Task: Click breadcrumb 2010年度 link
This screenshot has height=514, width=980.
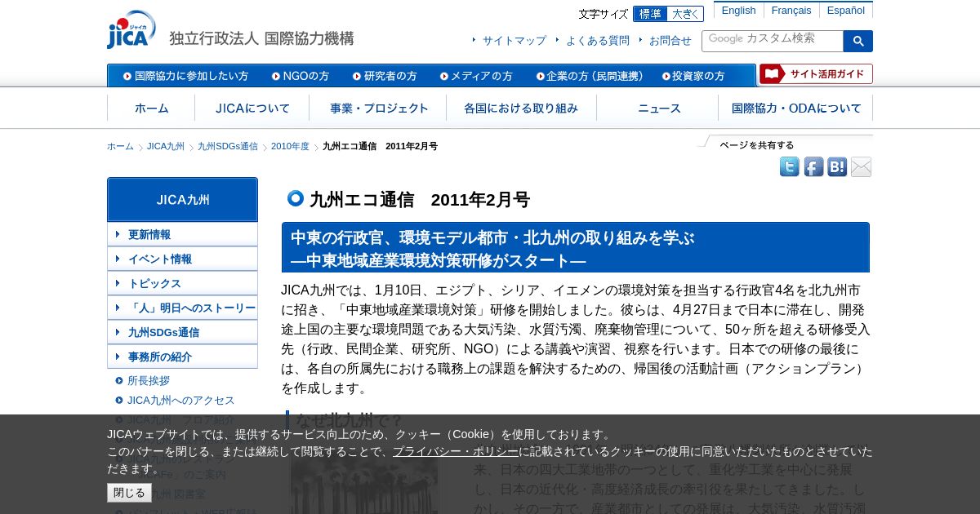Action: (x=290, y=147)
